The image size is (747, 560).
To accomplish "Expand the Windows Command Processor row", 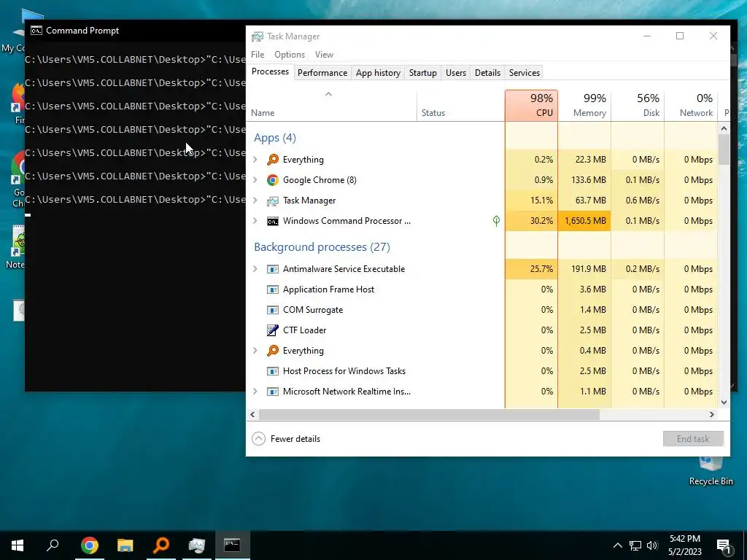I will coord(255,221).
